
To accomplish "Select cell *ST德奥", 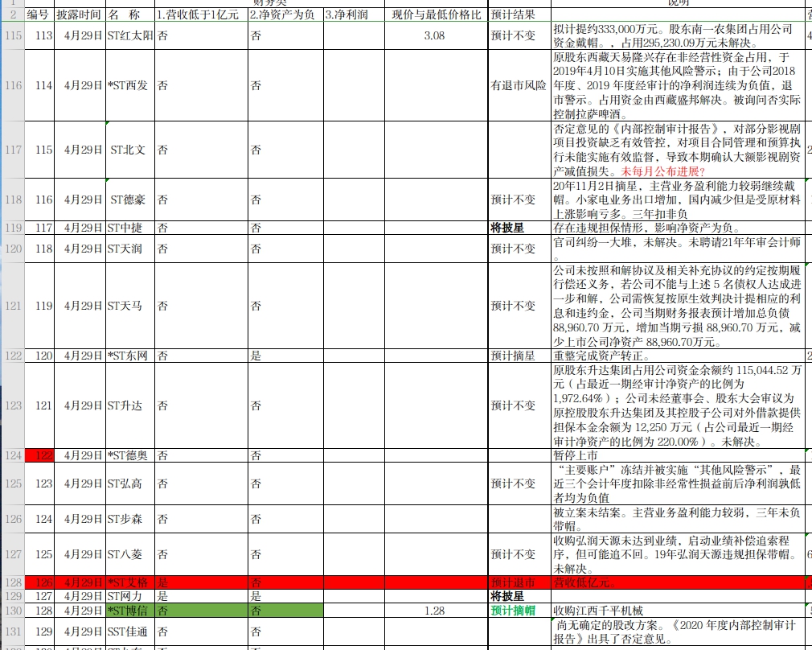I will point(130,455).
